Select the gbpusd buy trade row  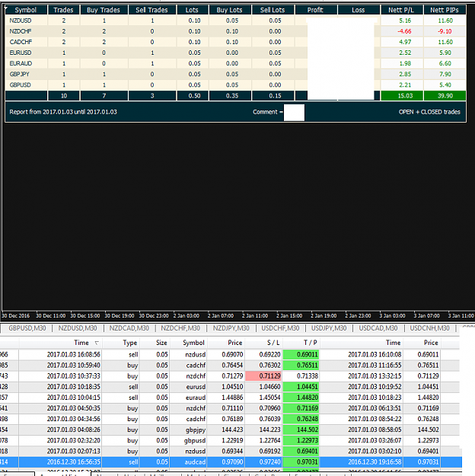pos(229,440)
